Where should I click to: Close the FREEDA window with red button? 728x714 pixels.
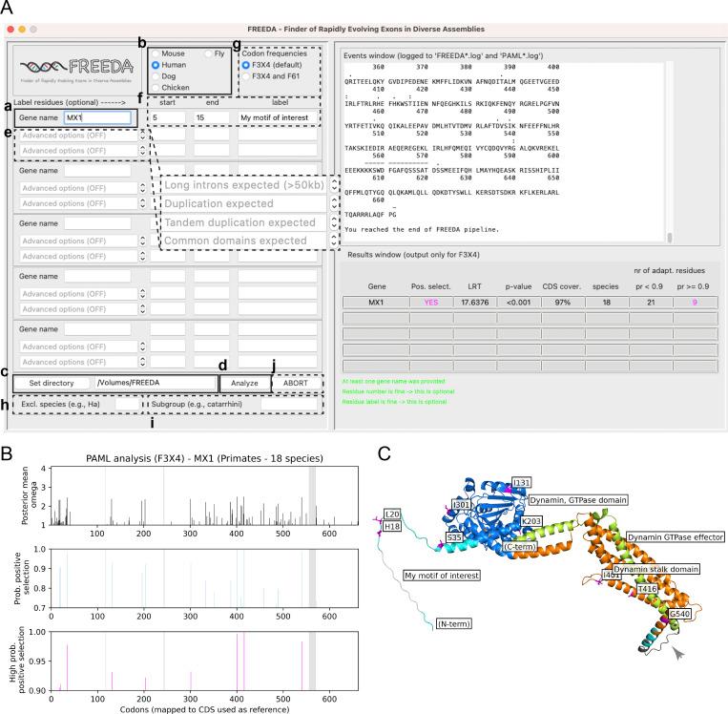pos(10,30)
